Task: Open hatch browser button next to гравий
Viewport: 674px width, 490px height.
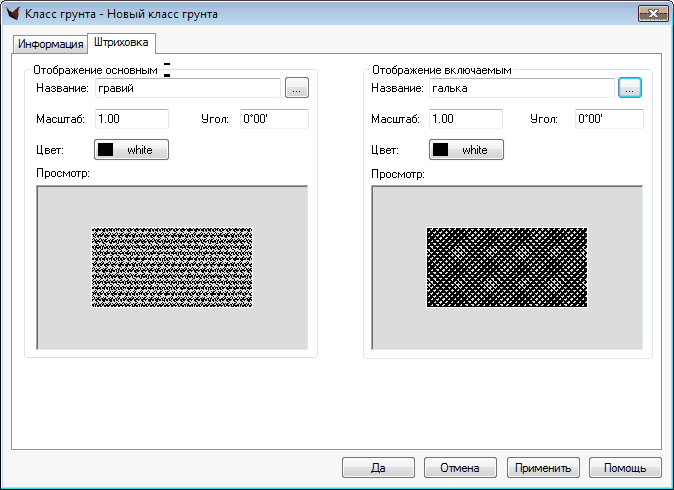Action: [296, 88]
